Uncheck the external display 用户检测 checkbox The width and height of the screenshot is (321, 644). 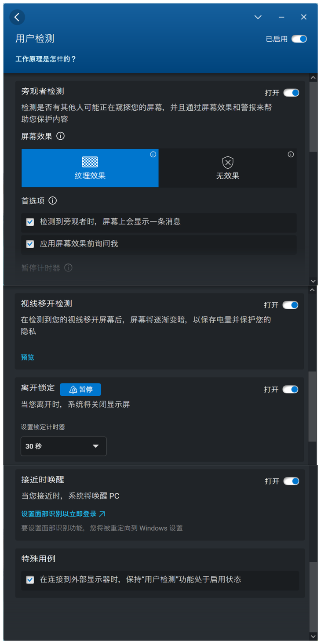(30, 580)
